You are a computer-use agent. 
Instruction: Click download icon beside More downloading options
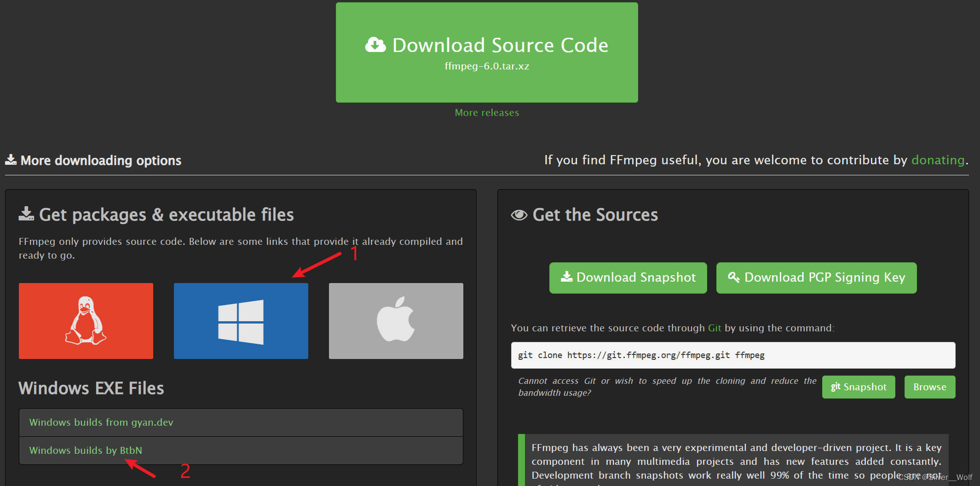[11, 160]
